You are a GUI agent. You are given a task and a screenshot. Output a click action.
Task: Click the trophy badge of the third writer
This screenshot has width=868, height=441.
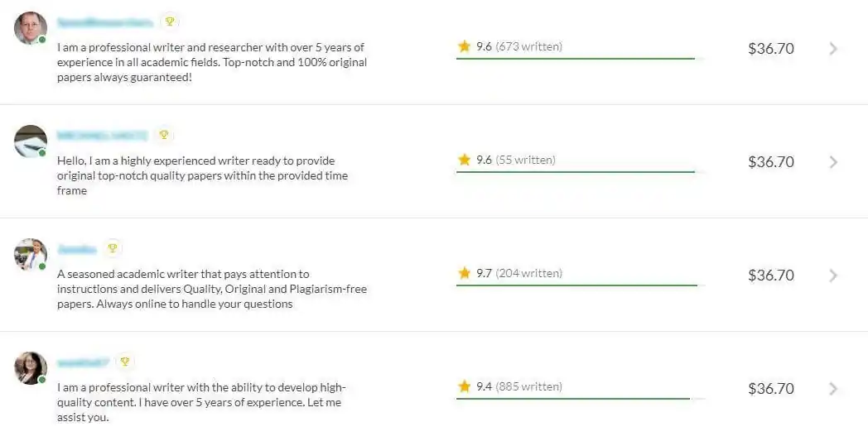pos(113,248)
